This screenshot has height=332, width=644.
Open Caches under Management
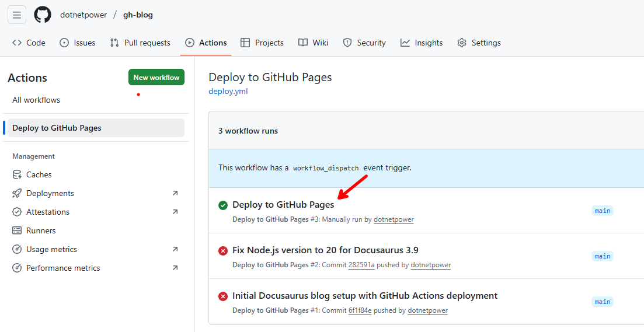pos(39,174)
